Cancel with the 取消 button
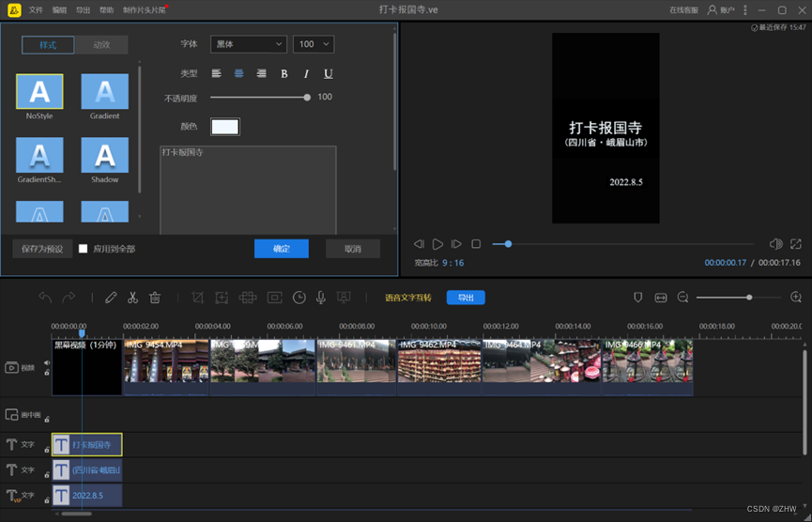Viewport: 812px width, 522px height. [x=353, y=249]
